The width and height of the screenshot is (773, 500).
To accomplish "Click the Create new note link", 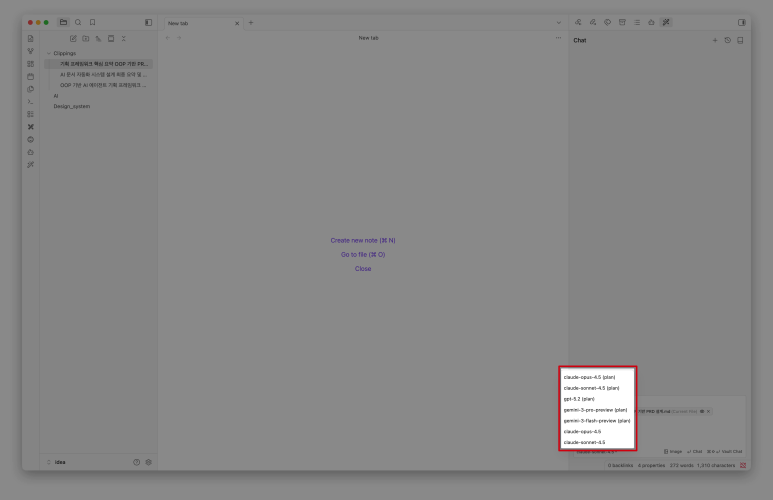I will pos(363,240).
